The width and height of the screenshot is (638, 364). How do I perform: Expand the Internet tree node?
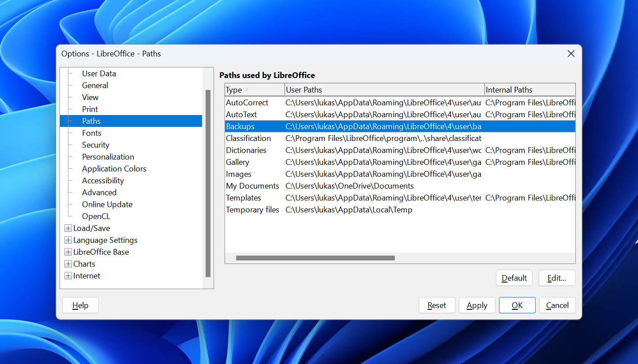pos(68,276)
